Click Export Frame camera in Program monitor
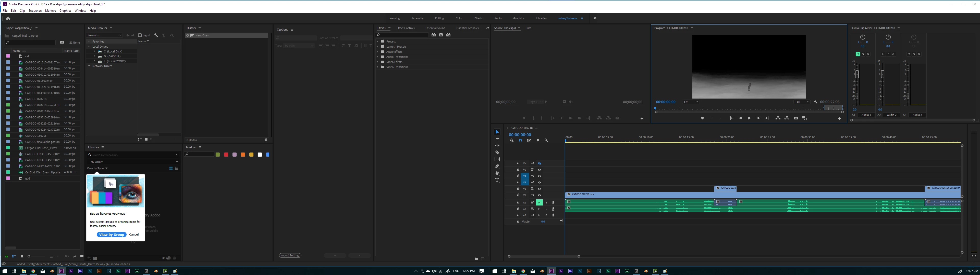980x275 pixels. pyautogui.click(x=796, y=118)
